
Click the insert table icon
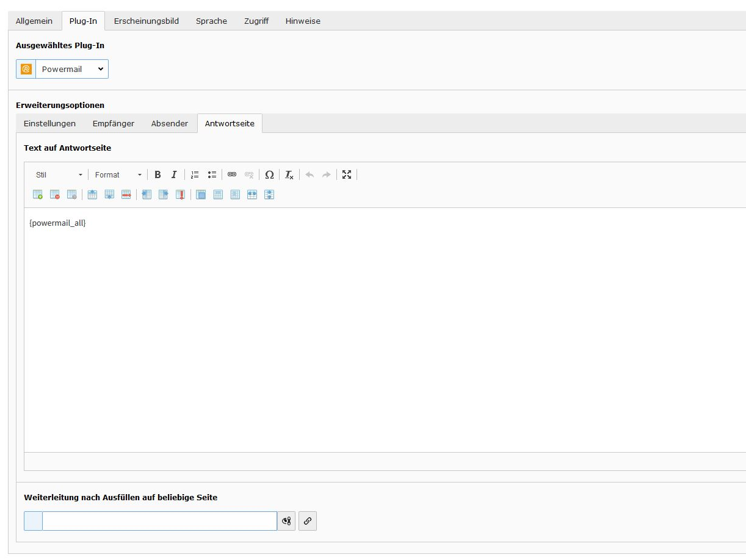point(38,195)
